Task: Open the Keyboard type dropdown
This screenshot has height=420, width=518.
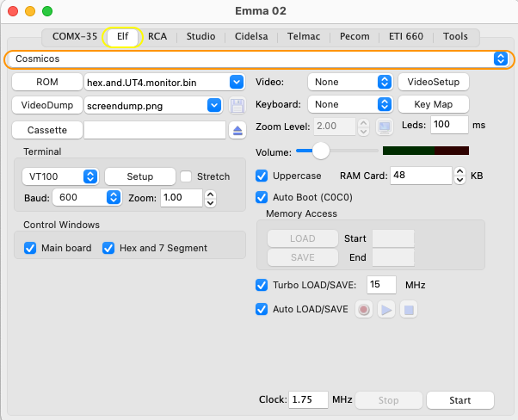Action: [350, 104]
